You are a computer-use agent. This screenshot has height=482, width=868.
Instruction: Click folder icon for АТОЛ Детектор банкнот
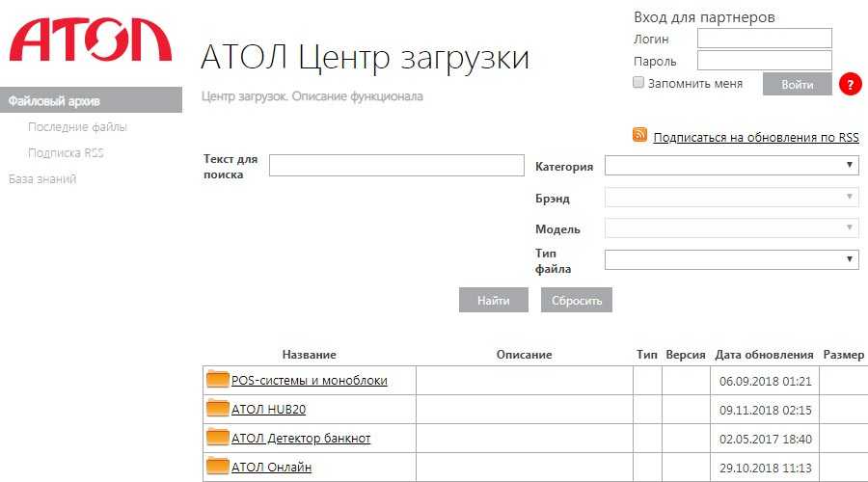pyautogui.click(x=217, y=438)
